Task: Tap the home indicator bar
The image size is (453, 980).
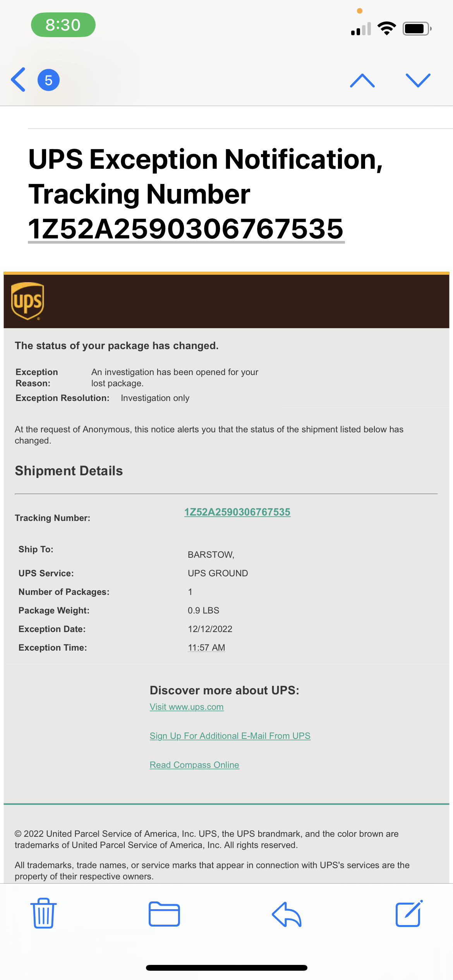Action: point(226,968)
